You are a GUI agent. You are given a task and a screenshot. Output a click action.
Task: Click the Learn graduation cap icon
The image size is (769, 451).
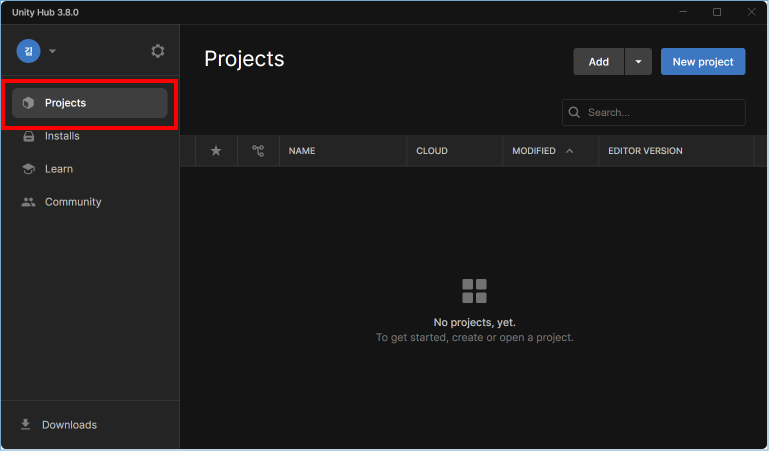coord(28,169)
